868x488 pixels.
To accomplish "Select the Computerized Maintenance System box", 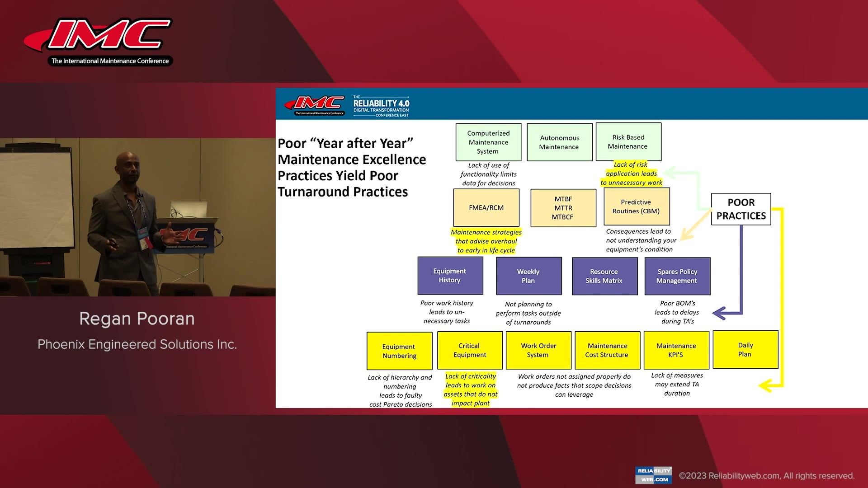I will click(488, 141).
